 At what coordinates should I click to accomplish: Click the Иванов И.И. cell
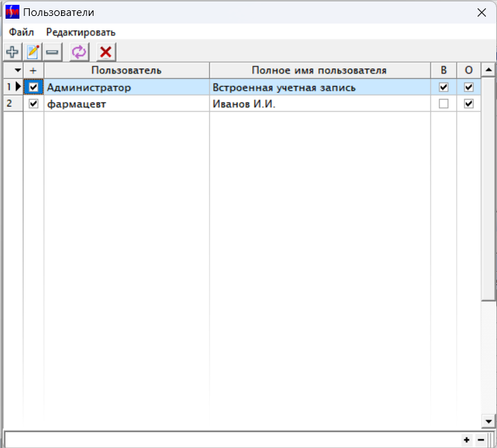click(320, 104)
